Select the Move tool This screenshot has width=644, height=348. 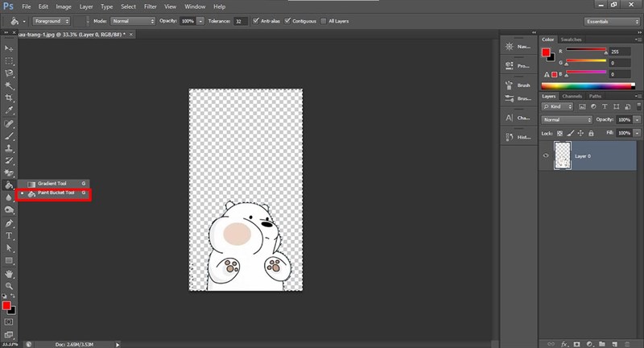[x=9, y=48]
